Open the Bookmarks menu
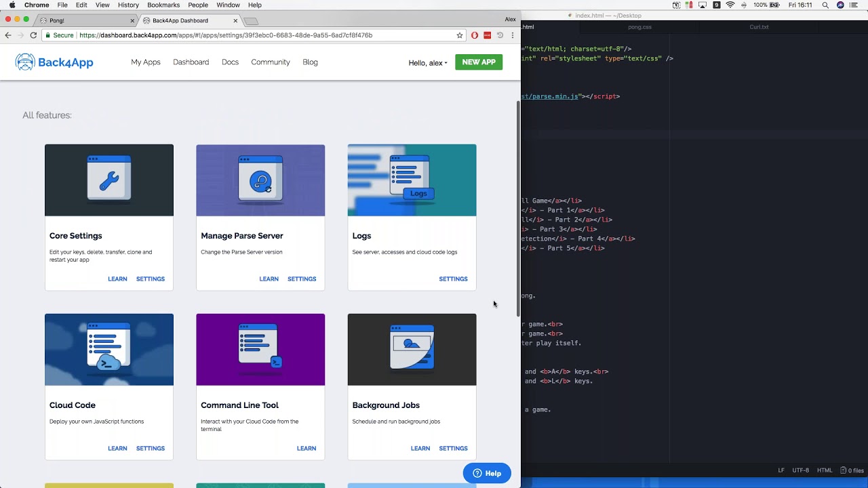 click(163, 5)
